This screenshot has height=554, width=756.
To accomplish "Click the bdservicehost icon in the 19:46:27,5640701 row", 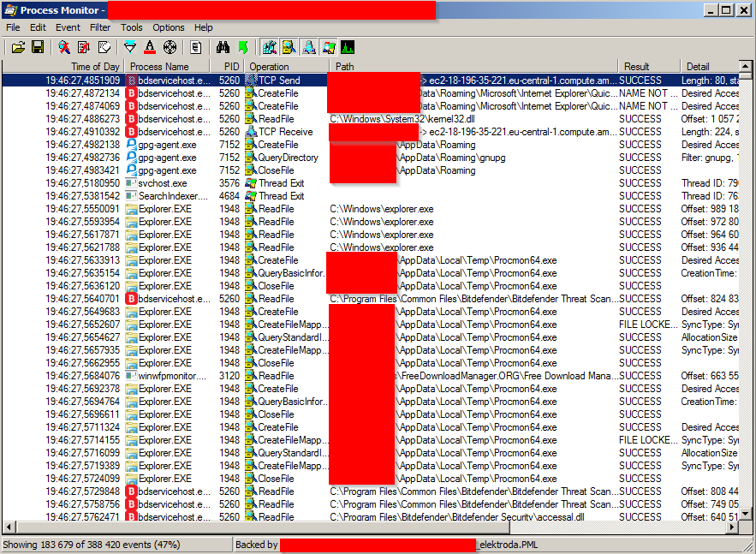I will point(131,299).
